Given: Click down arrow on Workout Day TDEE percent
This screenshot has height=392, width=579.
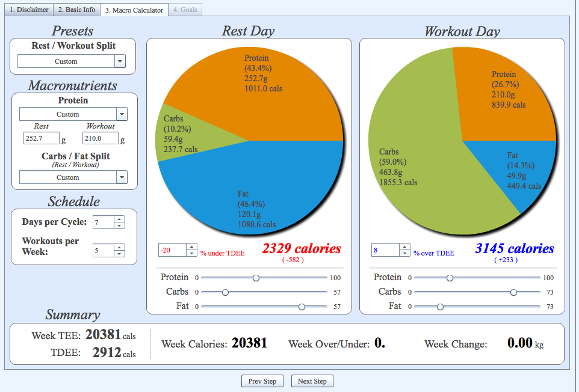Looking at the screenshot, I should (404, 253).
